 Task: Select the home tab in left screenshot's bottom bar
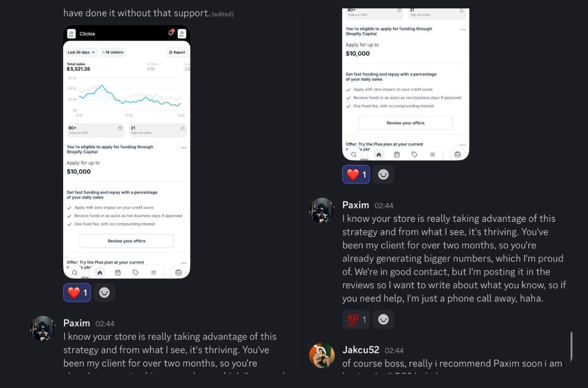[100, 272]
